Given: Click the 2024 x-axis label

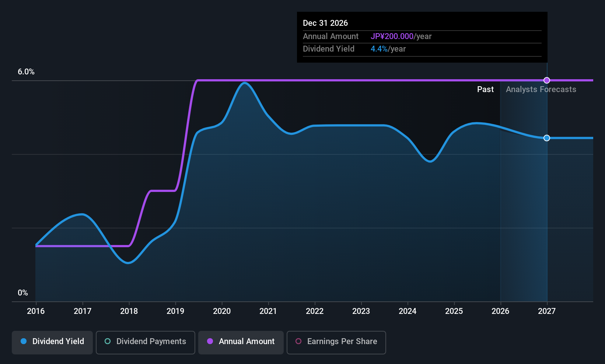Looking at the screenshot, I should tap(408, 311).
